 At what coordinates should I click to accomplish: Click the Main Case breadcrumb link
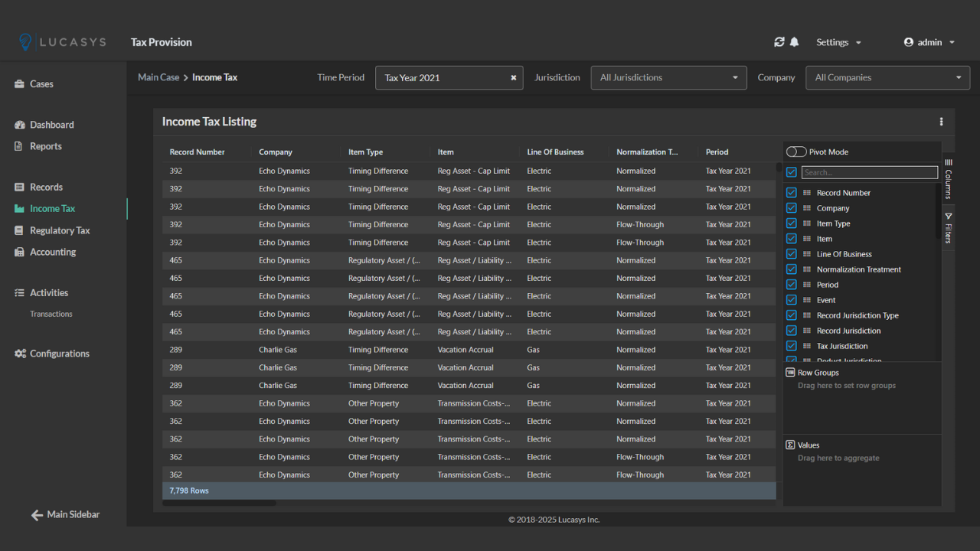[x=158, y=77]
